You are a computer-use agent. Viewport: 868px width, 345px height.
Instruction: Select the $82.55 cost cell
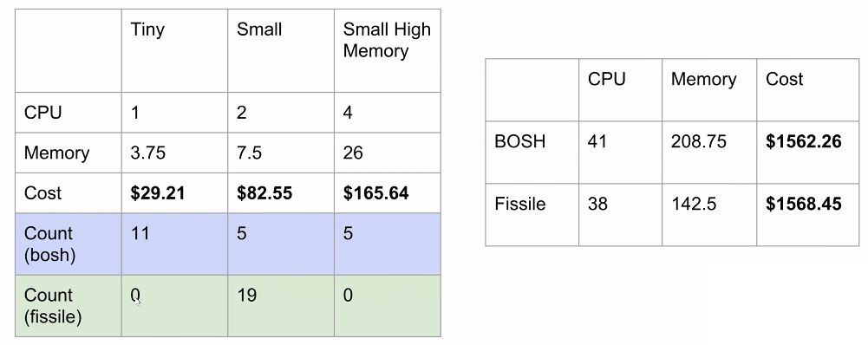click(x=281, y=193)
